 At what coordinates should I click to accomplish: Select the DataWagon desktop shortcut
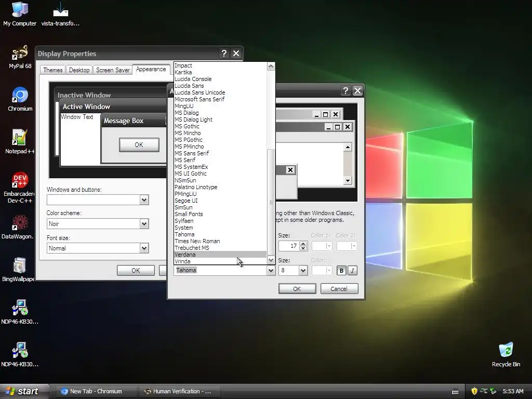18,227
